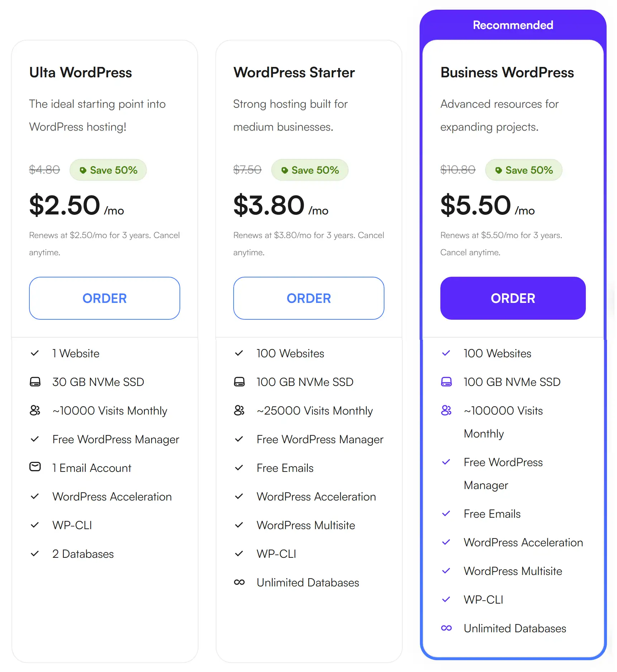Click the infinity icon beside Business Unlimited Databases
The height and width of the screenshot is (672, 617).
point(446,628)
